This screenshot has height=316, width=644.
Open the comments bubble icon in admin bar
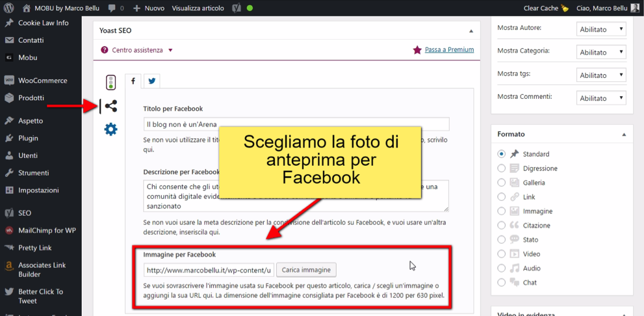point(111,8)
